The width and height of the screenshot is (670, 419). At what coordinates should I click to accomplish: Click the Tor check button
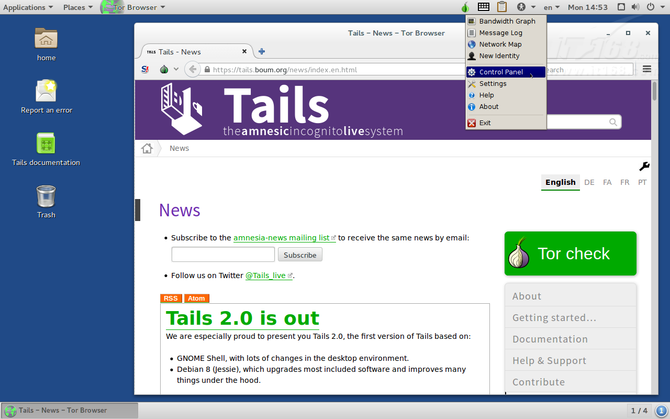pyautogui.click(x=570, y=253)
